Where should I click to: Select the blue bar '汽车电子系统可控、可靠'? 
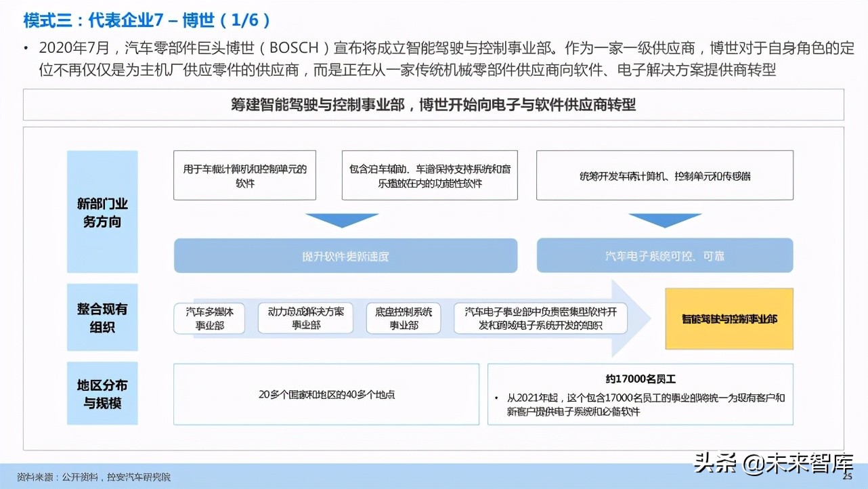[665, 256]
